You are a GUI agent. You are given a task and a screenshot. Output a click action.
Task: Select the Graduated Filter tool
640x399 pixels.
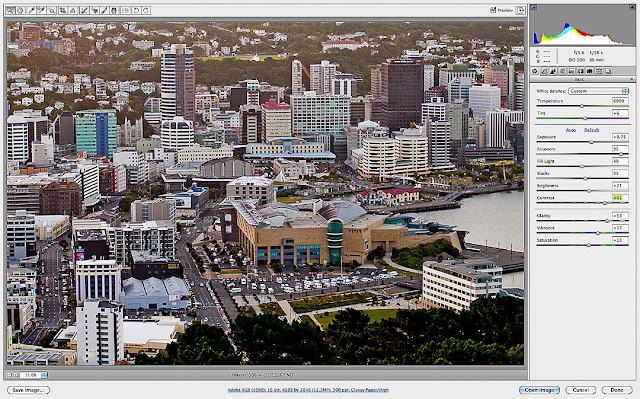point(114,11)
